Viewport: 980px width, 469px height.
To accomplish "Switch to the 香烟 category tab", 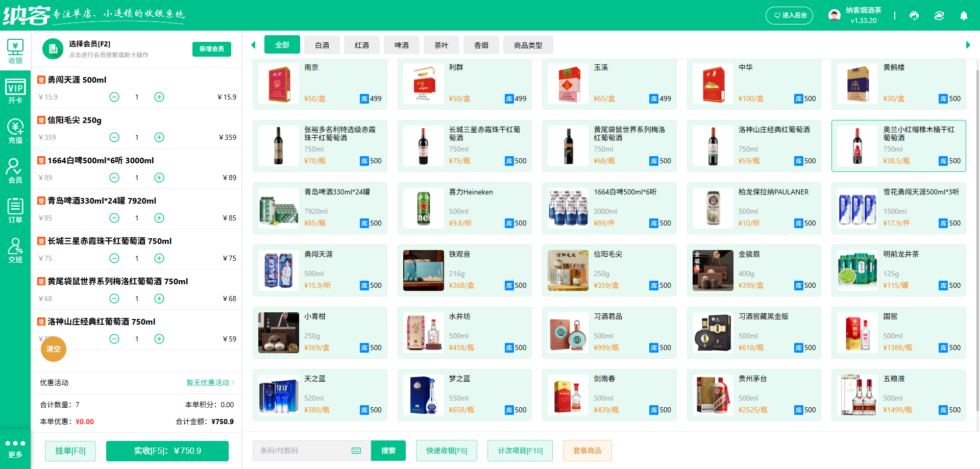I will tap(481, 44).
